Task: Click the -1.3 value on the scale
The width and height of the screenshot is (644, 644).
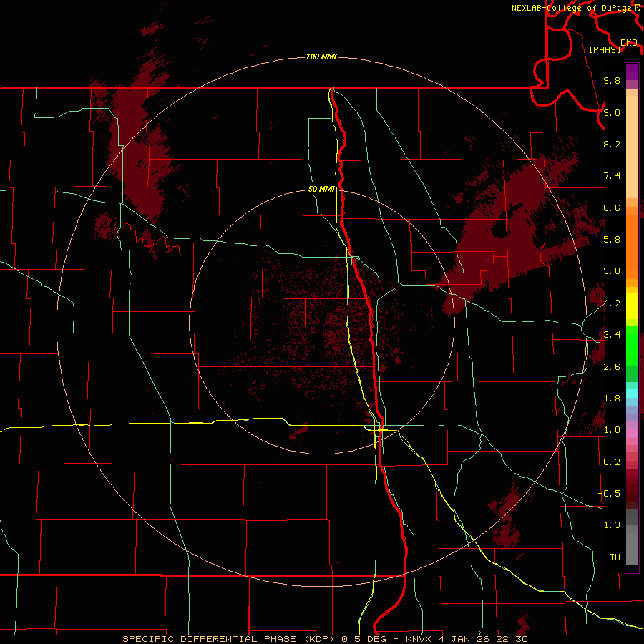Action: [x=609, y=525]
